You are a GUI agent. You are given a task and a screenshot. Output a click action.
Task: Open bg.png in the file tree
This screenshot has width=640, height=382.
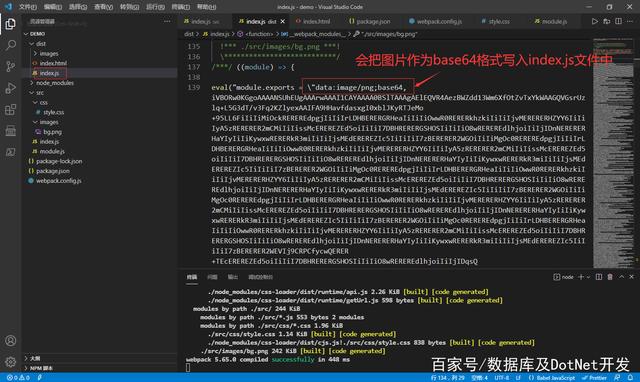tap(52, 132)
